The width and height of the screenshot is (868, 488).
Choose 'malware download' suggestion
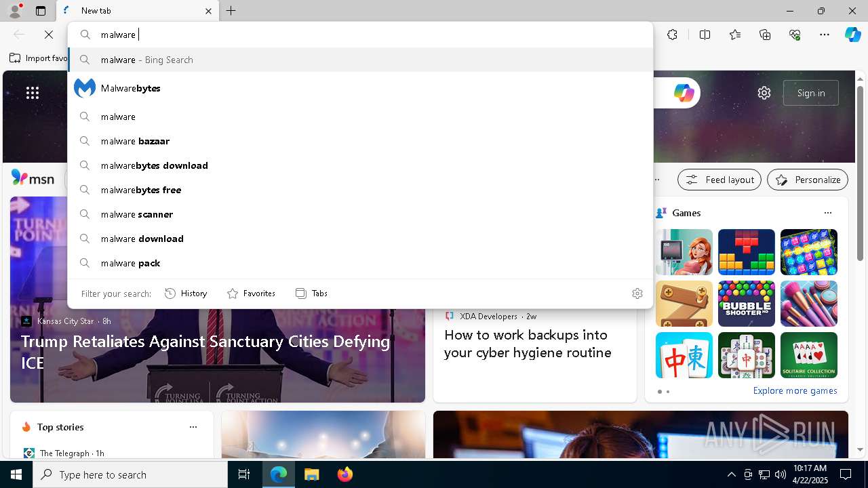[x=360, y=239]
